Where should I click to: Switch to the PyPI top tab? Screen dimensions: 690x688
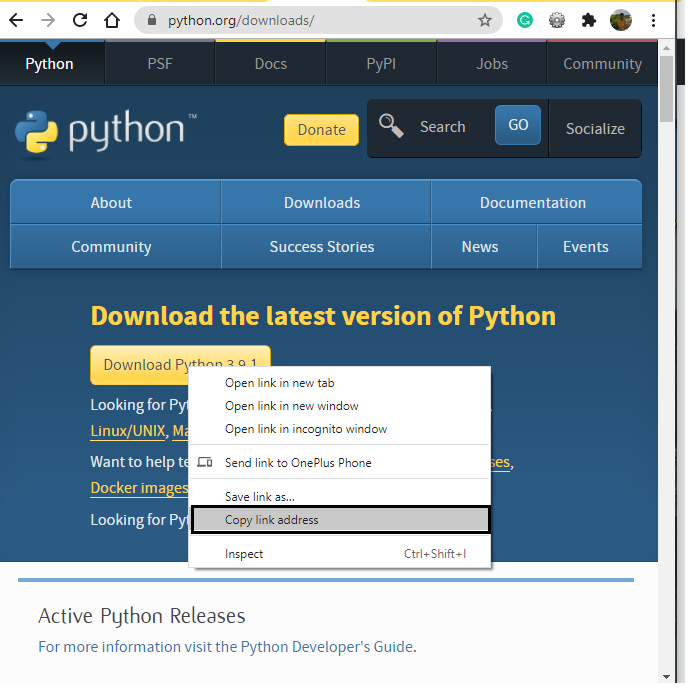click(381, 64)
